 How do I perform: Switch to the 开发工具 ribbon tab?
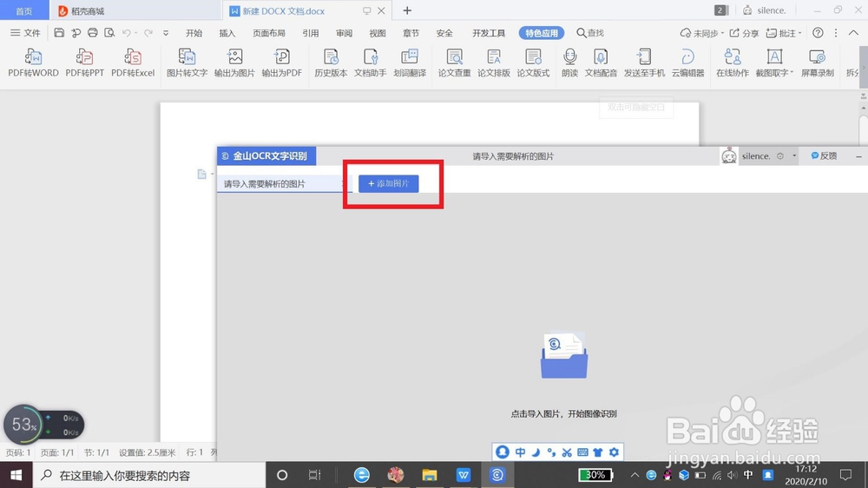pyautogui.click(x=488, y=33)
